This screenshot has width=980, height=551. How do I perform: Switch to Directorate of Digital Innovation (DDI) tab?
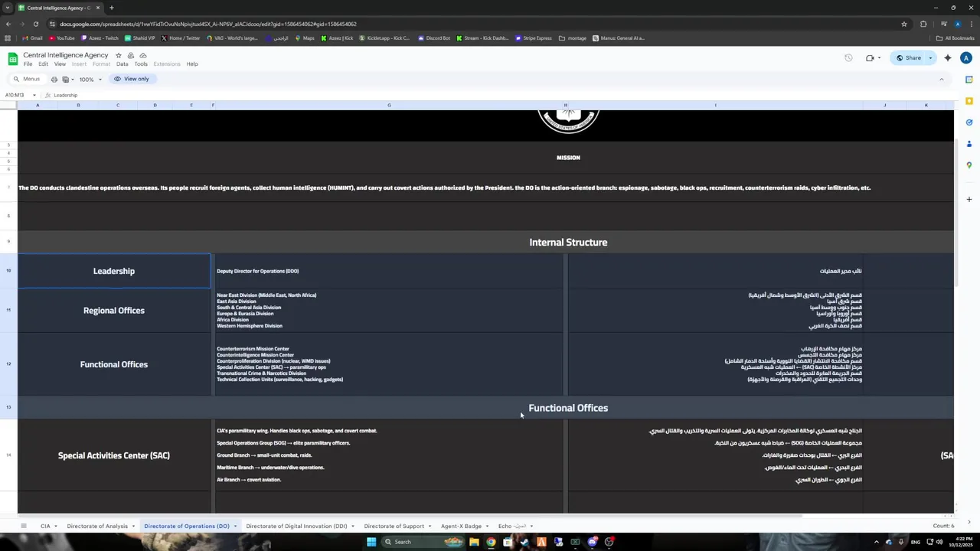296,526
